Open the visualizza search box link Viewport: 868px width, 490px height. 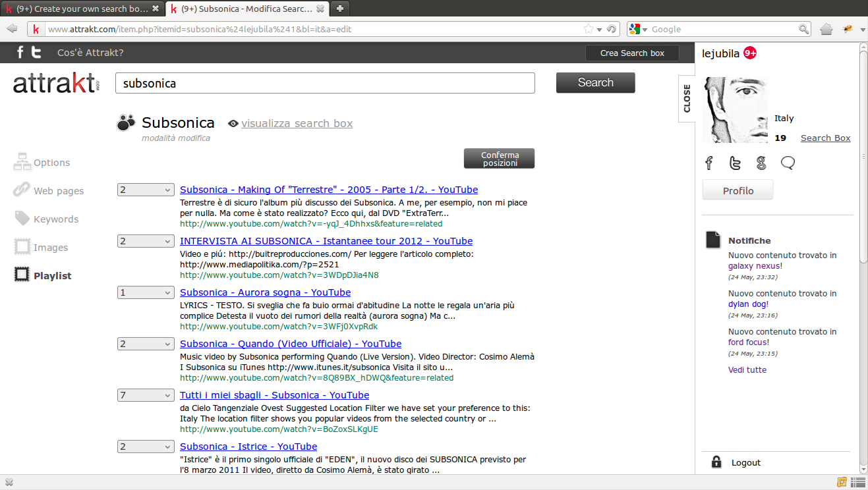(297, 123)
